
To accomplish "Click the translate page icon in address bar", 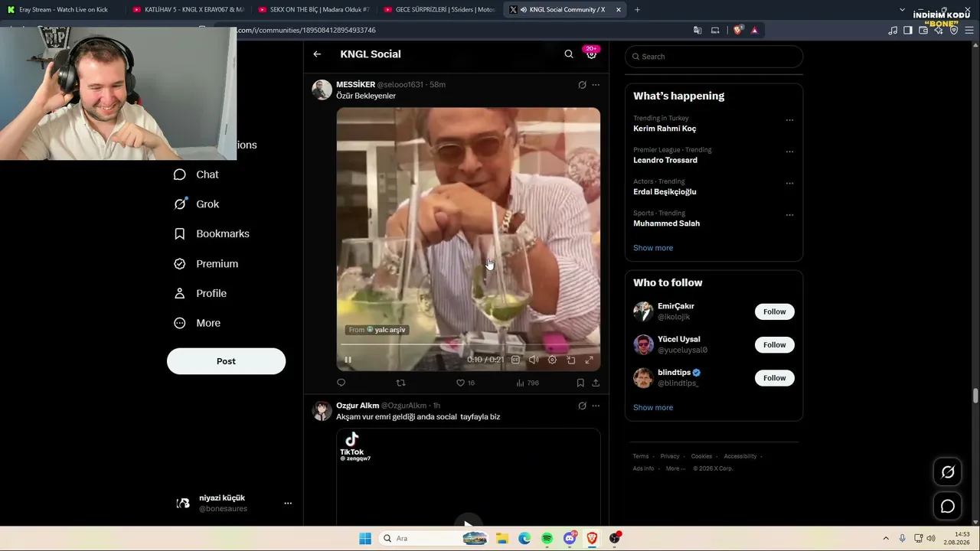I will tap(697, 31).
